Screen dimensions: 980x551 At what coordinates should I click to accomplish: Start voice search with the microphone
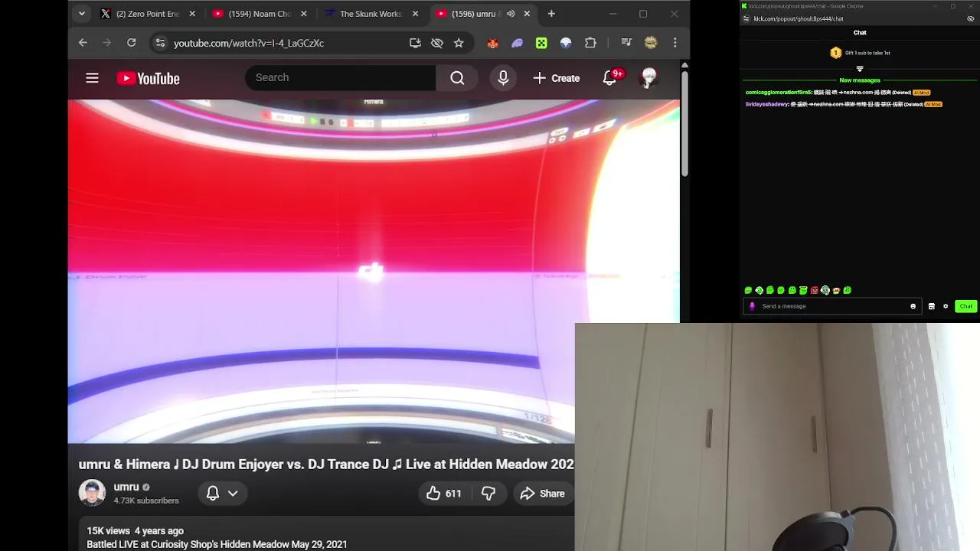coord(503,78)
